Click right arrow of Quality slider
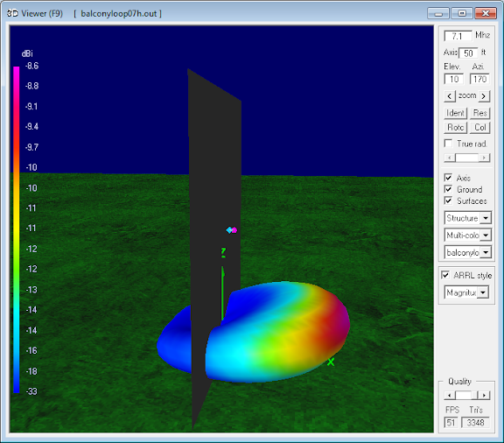This screenshot has height=443, width=504. (484, 395)
